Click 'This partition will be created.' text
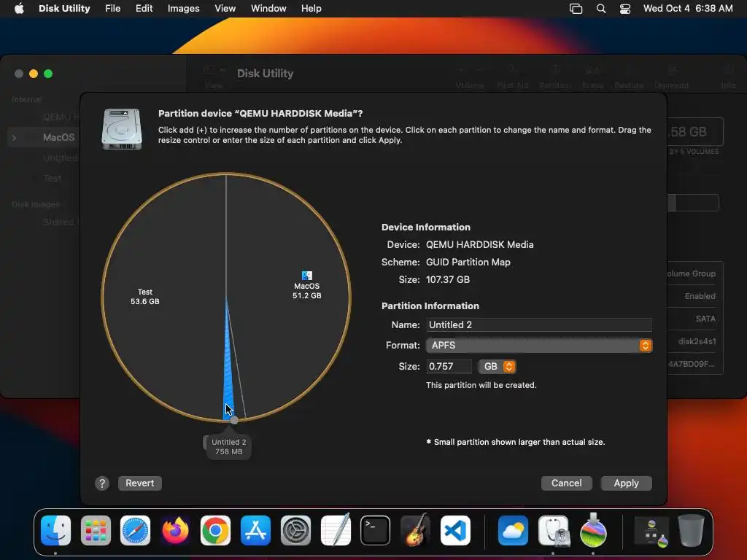747x560 pixels. [x=481, y=385]
